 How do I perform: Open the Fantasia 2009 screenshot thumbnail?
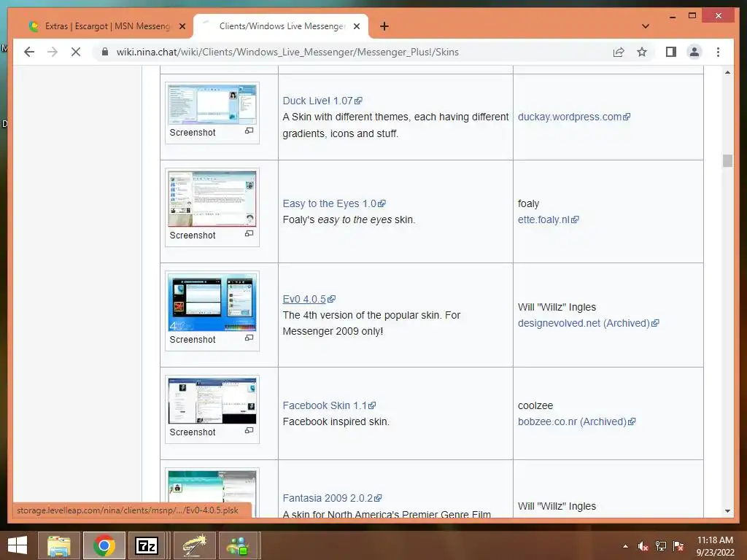(212, 493)
